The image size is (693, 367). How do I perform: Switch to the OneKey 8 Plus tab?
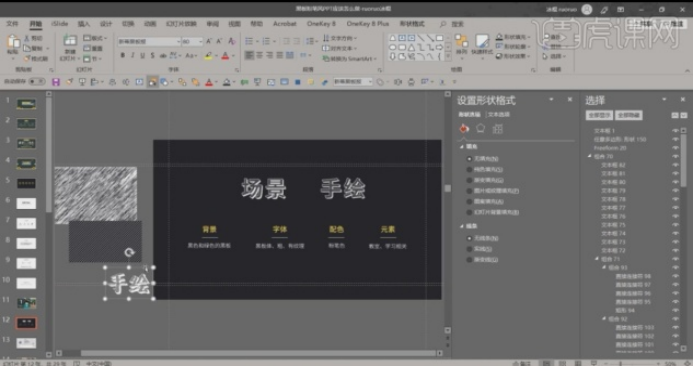click(x=368, y=24)
